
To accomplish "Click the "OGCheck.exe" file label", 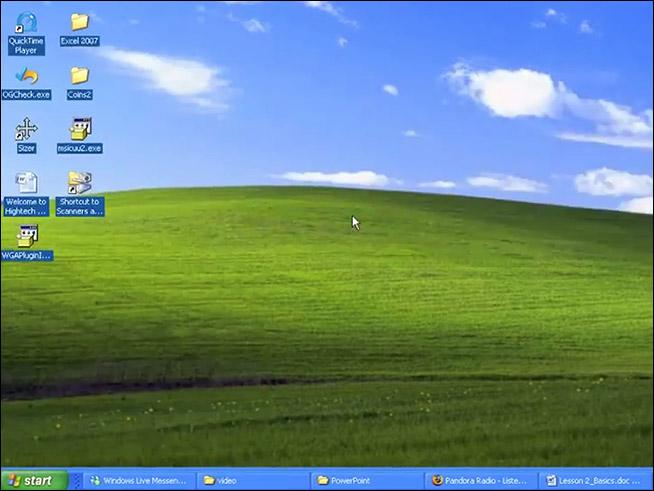I will [x=26, y=95].
